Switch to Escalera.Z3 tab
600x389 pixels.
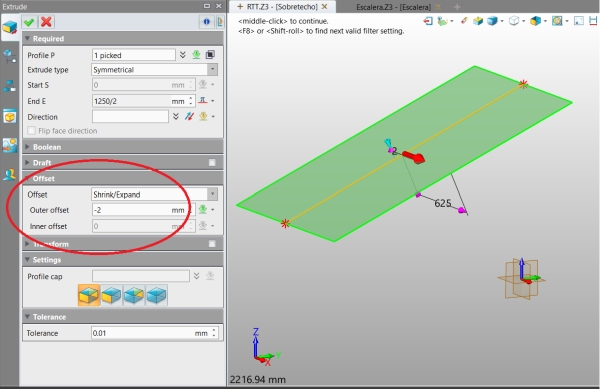click(393, 7)
